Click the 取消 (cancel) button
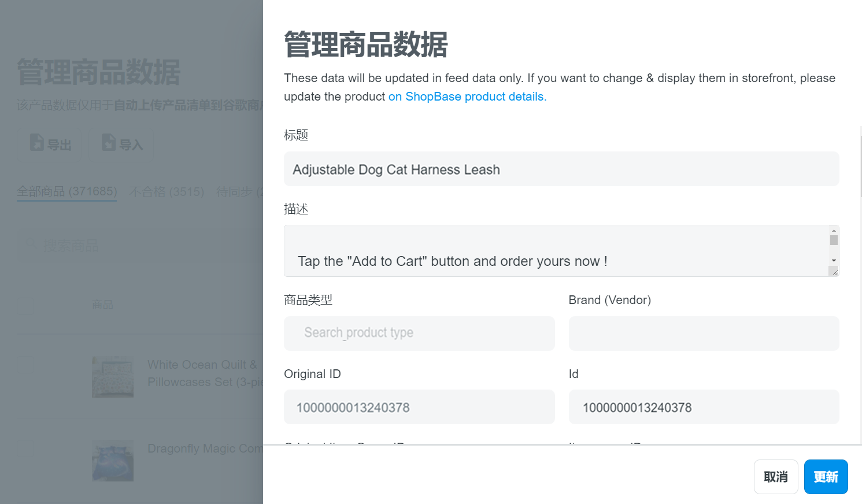 [x=776, y=477]
